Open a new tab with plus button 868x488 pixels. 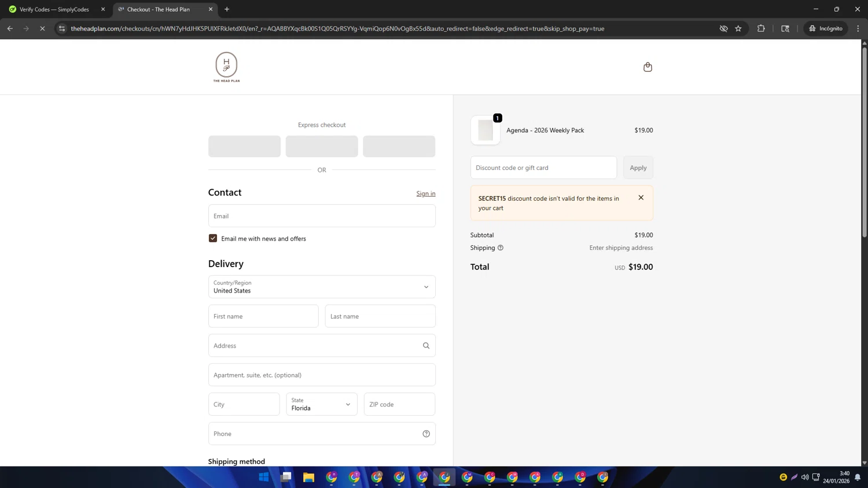click(227, 9)
